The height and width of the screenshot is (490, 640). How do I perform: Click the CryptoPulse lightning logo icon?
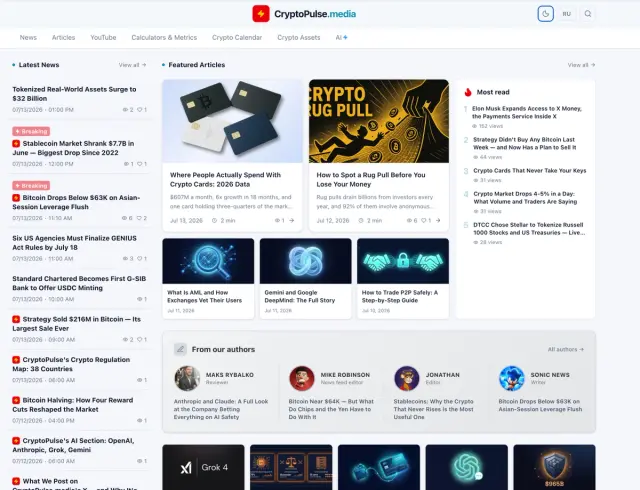[261, 14]
